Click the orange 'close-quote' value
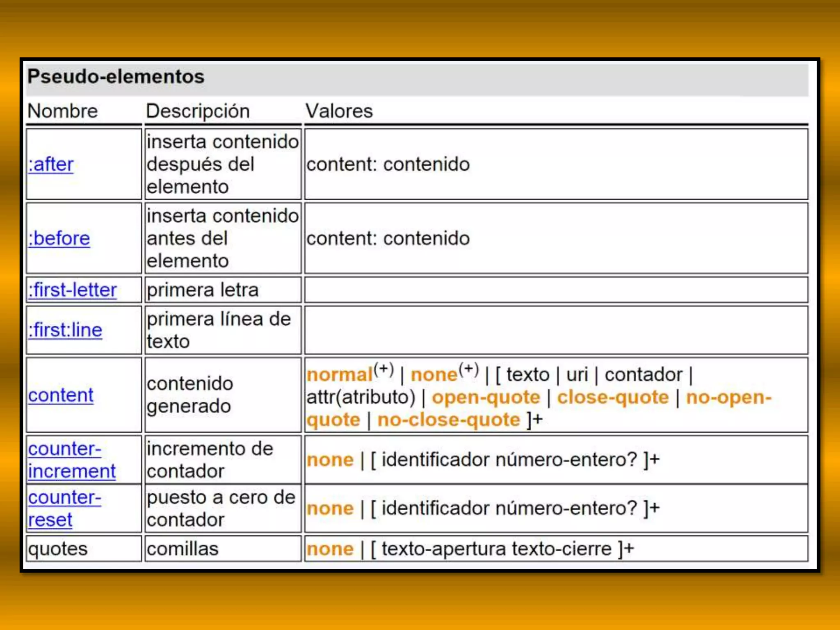840x630 pixels. click(613, 397)
